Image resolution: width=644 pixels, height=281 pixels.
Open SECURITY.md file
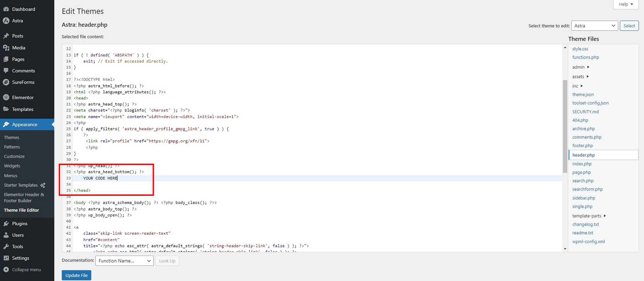point(586,112)
